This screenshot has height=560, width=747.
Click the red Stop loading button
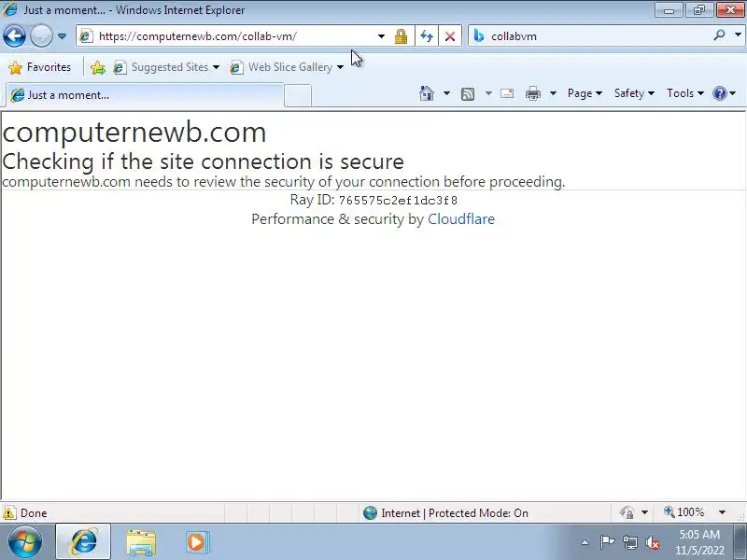coord(450,36)
